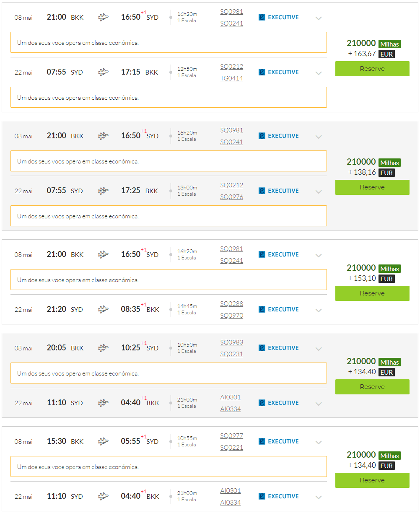
Task: Expand details for SQ0288/SQ0970 return flight
Action: point(319,310)
